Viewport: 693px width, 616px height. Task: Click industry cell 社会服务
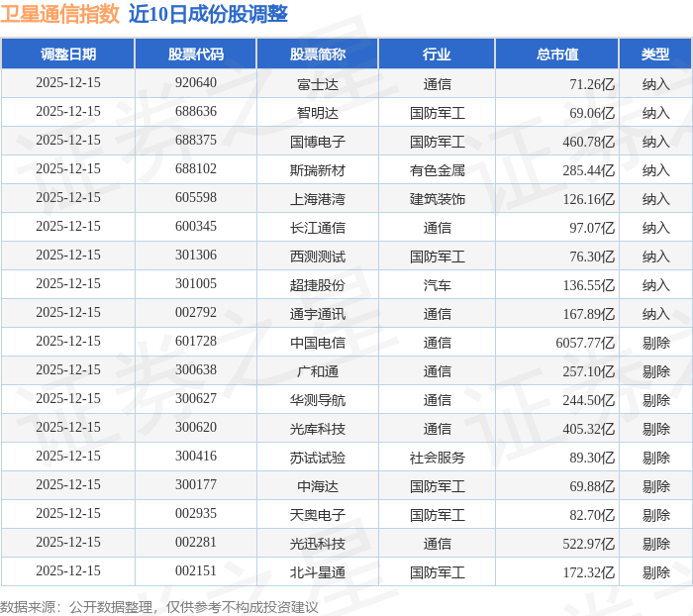438,458
